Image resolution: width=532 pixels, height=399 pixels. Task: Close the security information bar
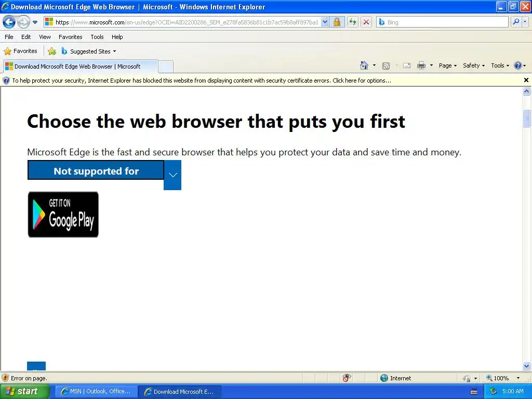tap(526, 80)
